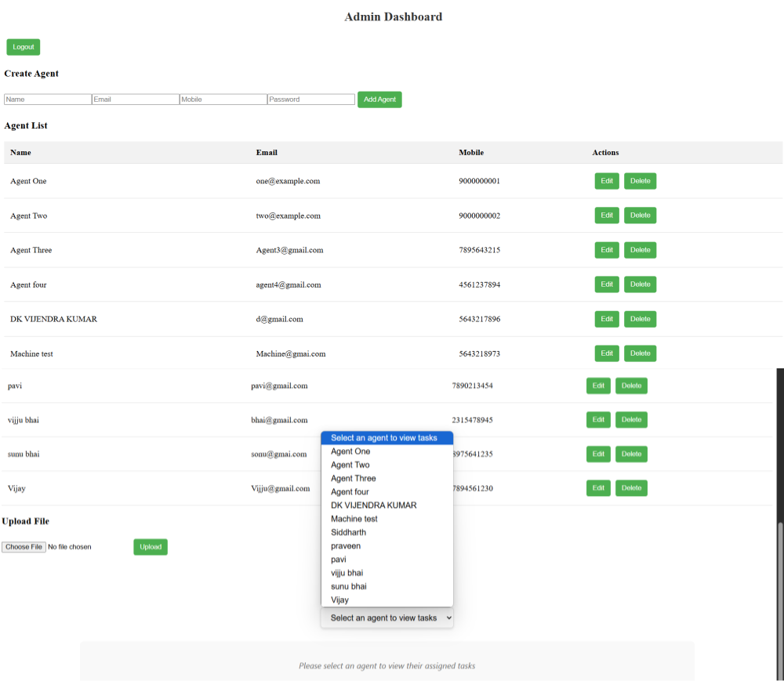The height and width of the screenshot is (681, 784).
Task: Edit the Agent Two row
Action: pyautogui.click(x=607, y=216)
